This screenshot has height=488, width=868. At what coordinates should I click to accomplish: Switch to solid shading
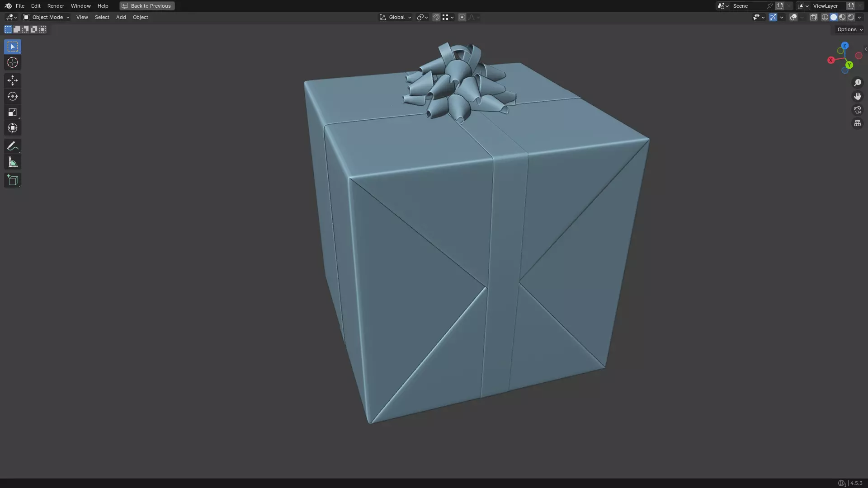coord(834,17)
